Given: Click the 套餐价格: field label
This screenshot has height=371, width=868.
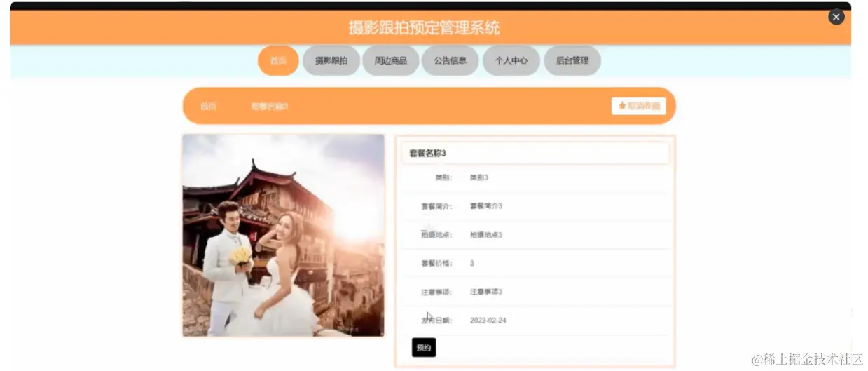Looking at the screenshot, I should [x=436, y=264].
